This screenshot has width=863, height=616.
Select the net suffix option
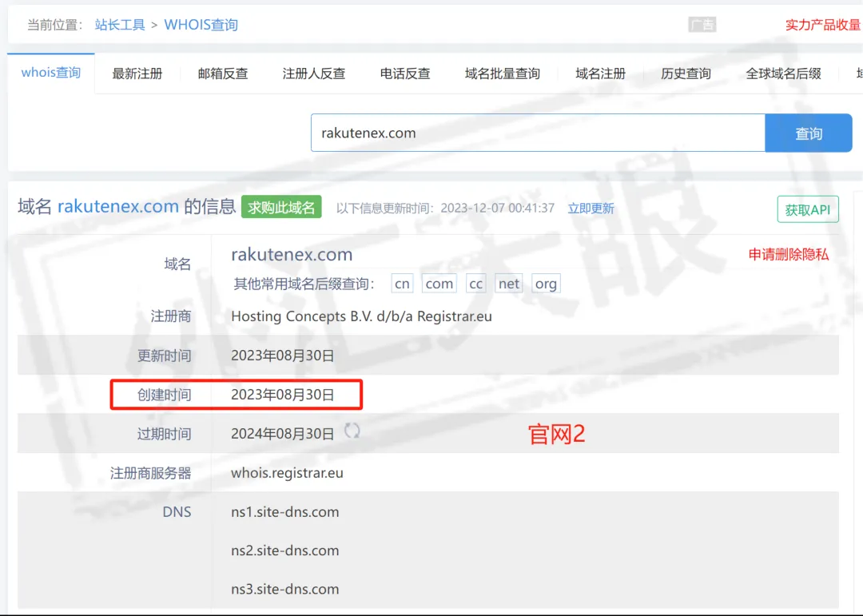[508, 284]
